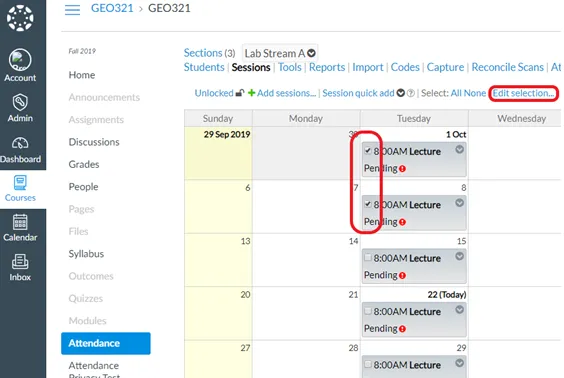Click red Pending alert icon on 22 Oct
The width and height of the screenshot is (564, 378).
pyautogui.click(x=402, y=329)
